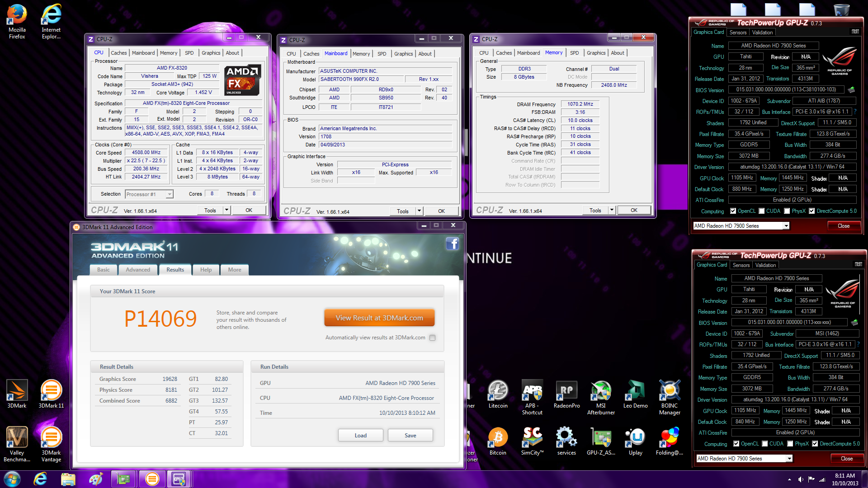Launch Uplay desktop icon
The width and height of the screenshot is (868, 488).
[x=635, y=441]
